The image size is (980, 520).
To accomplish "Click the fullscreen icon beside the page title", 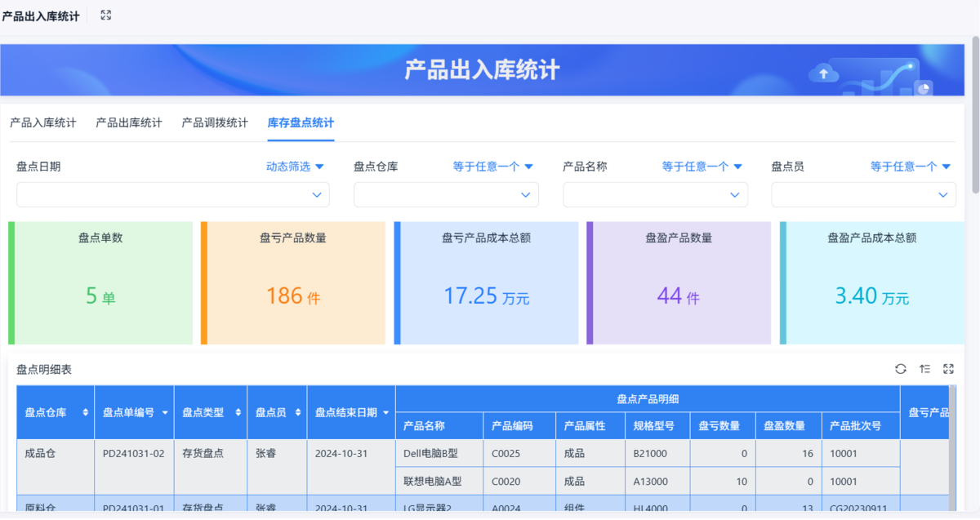I will (x=105, y=16).
